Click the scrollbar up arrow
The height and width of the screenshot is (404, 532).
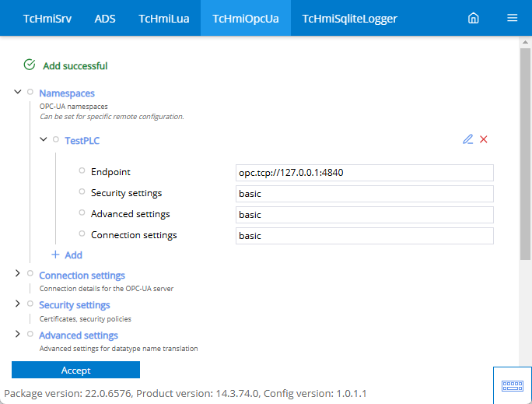pos(525,42)
